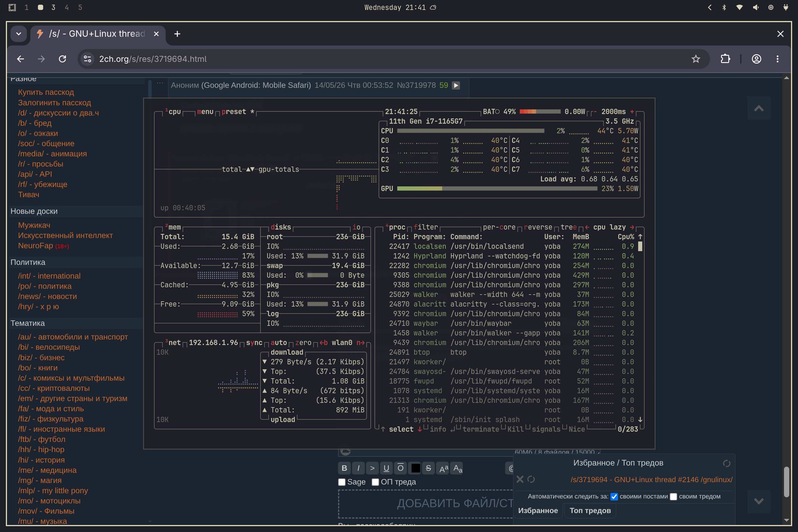The image size is (798, 532).
Task: Switch to the Топ тредов tab
Action: coord(590,511)
